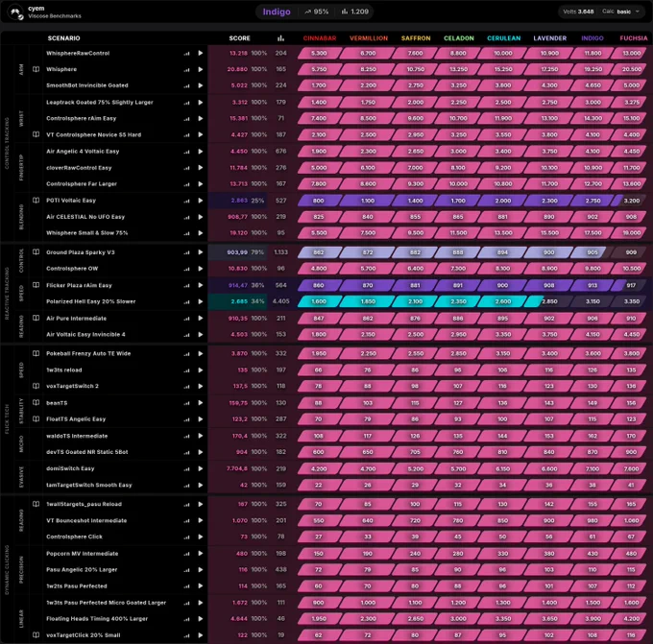The width and height of the screenshot is (653, 644).
Task: Click the Leaptrack Goated 75% Slightly Larger name
Action: [100, 102]
